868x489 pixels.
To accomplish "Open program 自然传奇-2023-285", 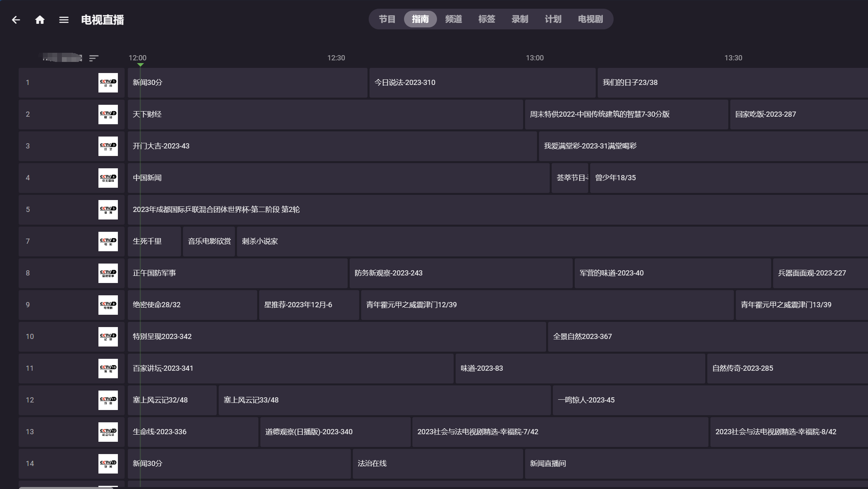I will (787, 368).
